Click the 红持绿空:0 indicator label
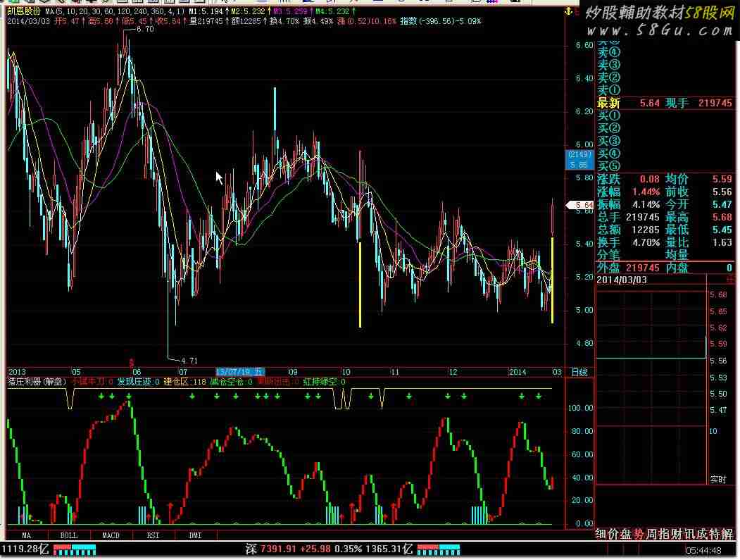The image size is (740, 560). 324,382
